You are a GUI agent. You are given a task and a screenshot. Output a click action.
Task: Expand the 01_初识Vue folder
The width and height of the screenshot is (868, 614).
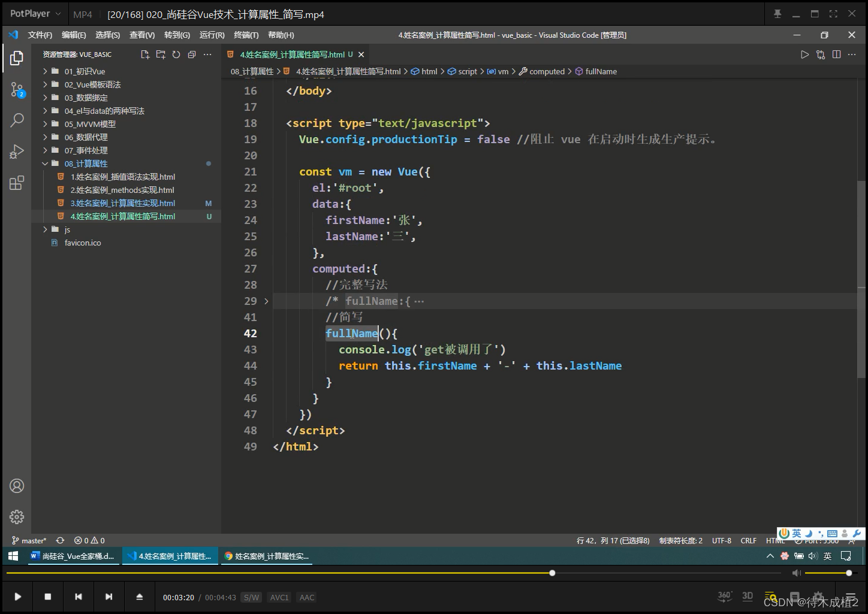(85, 71)
